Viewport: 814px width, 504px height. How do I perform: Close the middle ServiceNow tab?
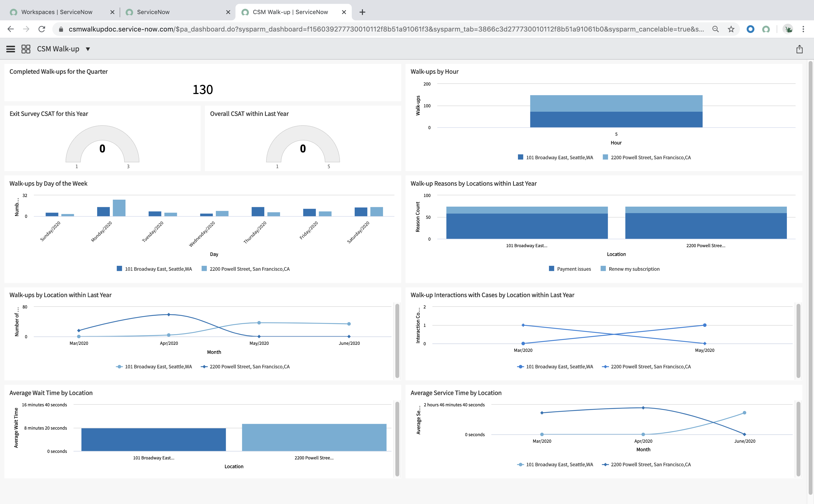tap(228, 12)
